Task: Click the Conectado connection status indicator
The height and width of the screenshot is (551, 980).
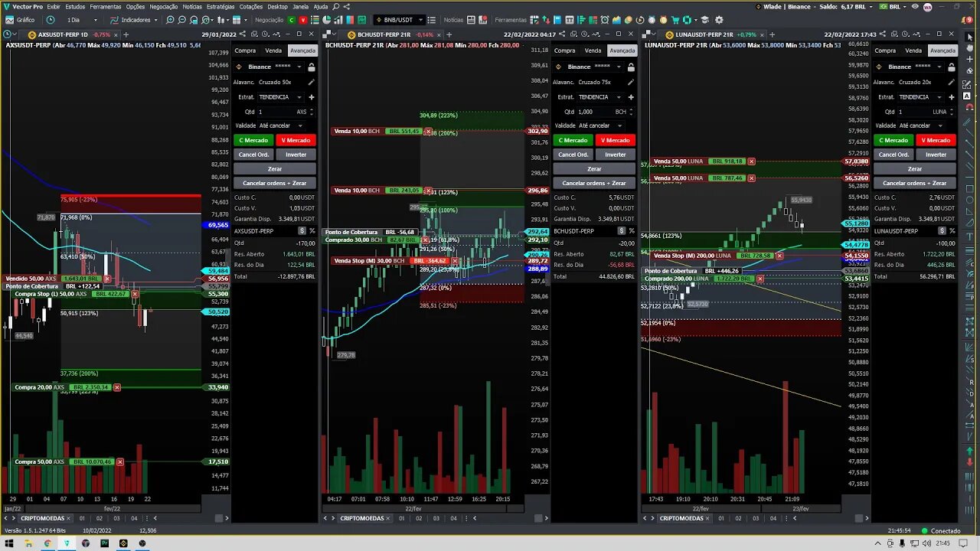Action: tap(941, 530)
